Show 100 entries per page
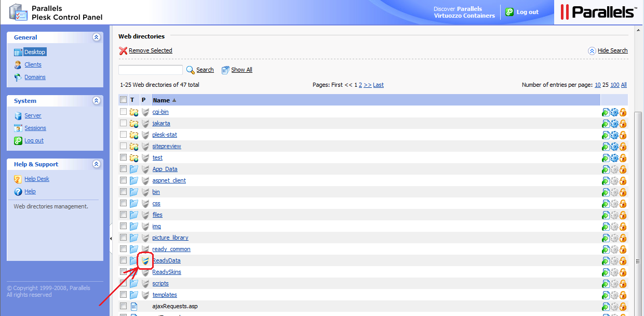This screenshot has width=644, height=316. [x=614, y=85]
